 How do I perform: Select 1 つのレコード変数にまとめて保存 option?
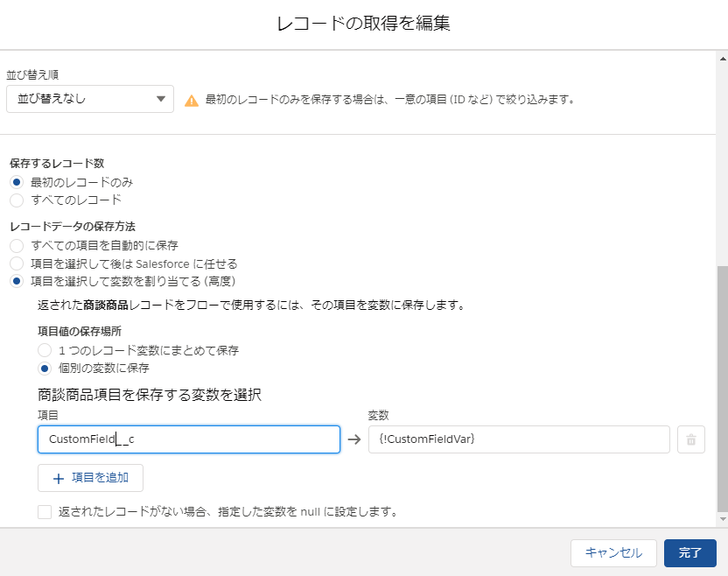point(45,350)
